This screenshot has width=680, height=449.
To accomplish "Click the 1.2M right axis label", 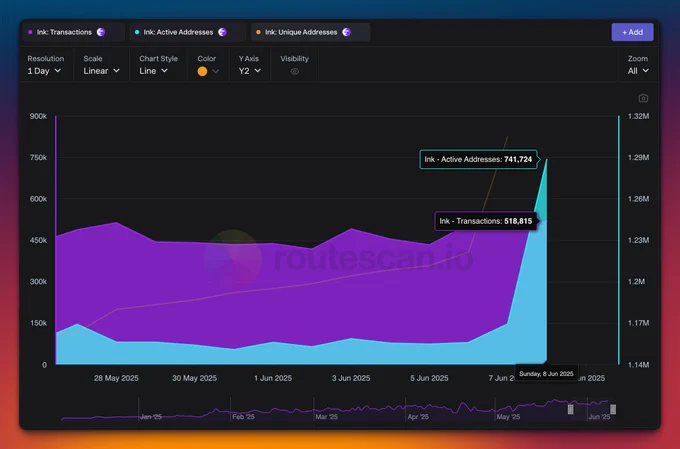I will click(636, 282).
